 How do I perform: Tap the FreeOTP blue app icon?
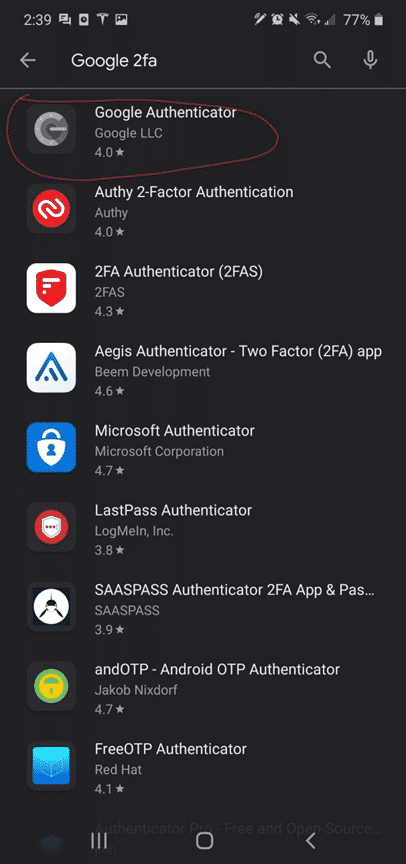coord(51,765)
